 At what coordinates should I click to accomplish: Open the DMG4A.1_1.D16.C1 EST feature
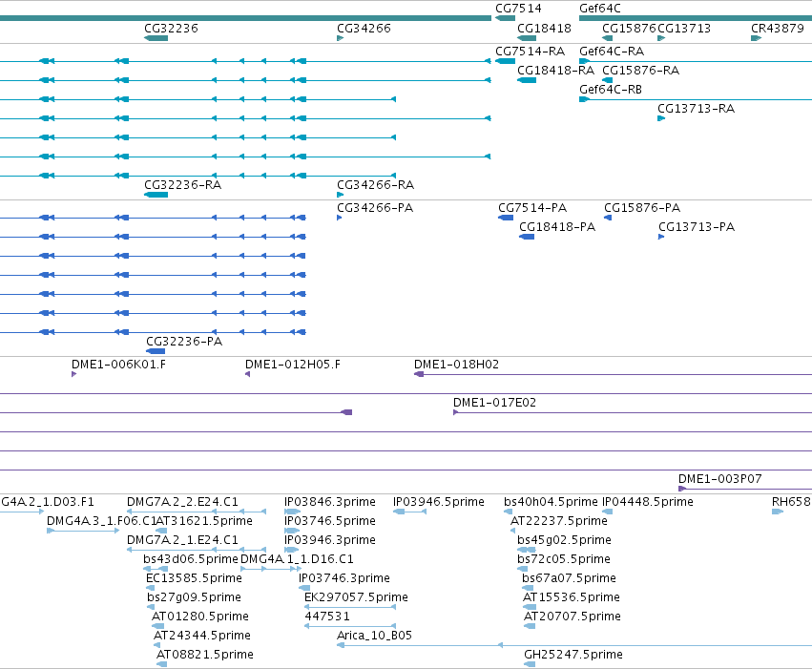271,569
